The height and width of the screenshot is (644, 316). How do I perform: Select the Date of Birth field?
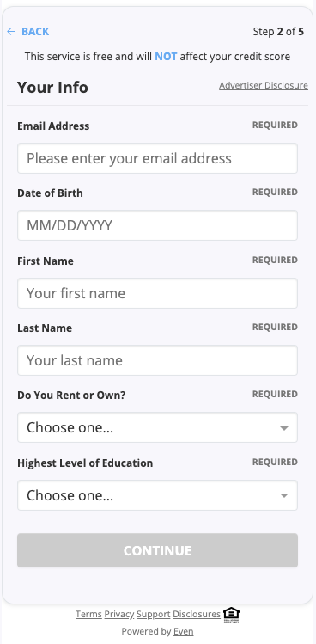tap(158, 225)
